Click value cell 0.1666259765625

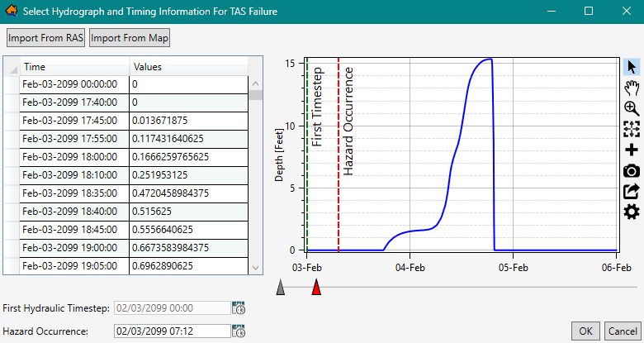point(188,157)
